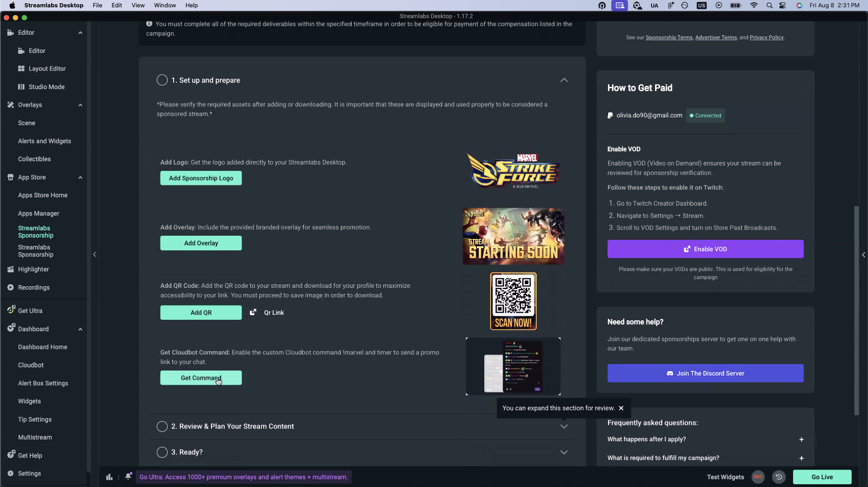The width and height of the screenshot is (868, 487).
Task: Open Cloudbot in sidebar
Action: (x=31, y=365)
